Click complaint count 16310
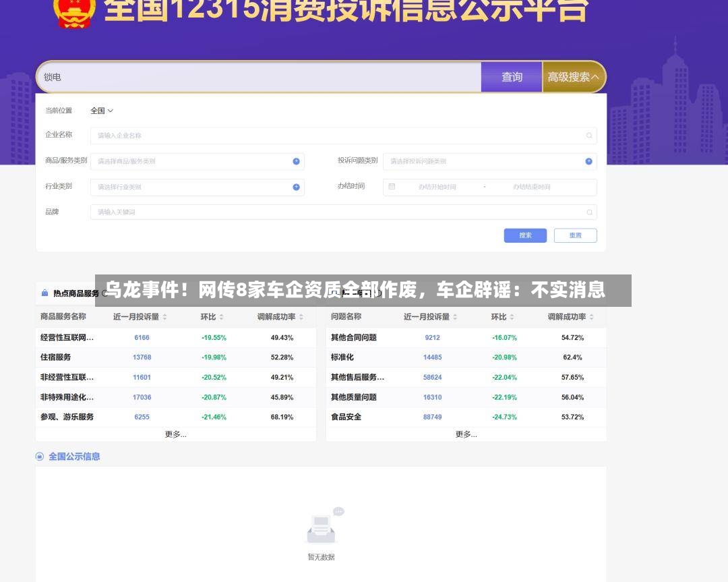728x582 pixels. [x=432, y=397]
